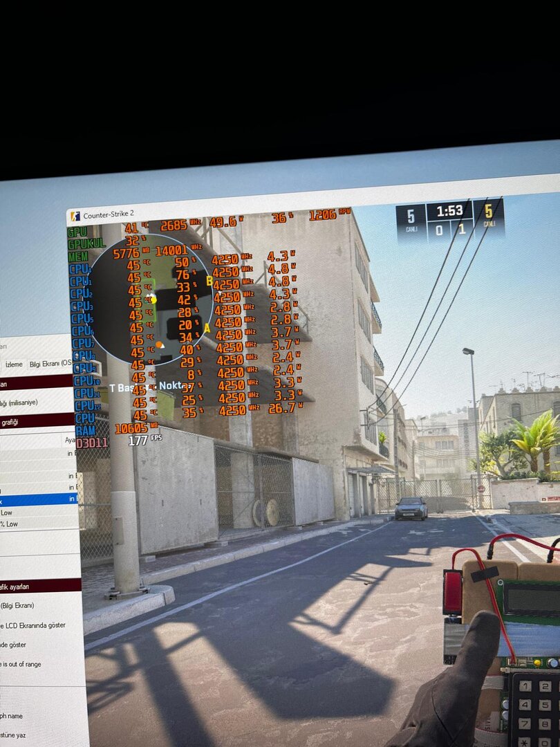
Task: Toggle the 'LCD Ekranında göster' option
Action: [33, 625]
